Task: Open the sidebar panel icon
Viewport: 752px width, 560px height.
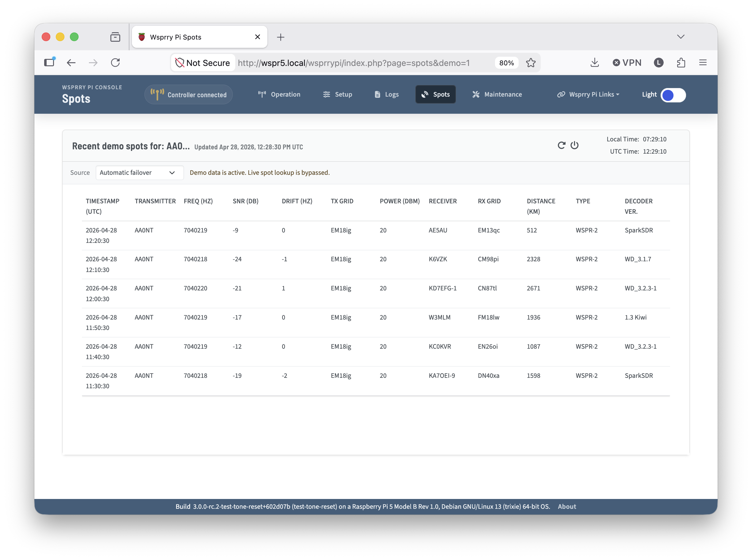Action: tap(49, 62)
